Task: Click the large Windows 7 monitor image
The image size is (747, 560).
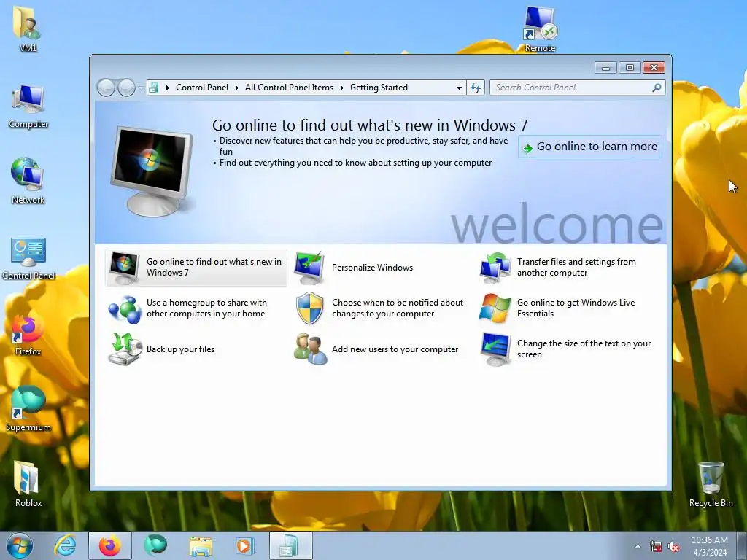Action: [x=152, y=171]
